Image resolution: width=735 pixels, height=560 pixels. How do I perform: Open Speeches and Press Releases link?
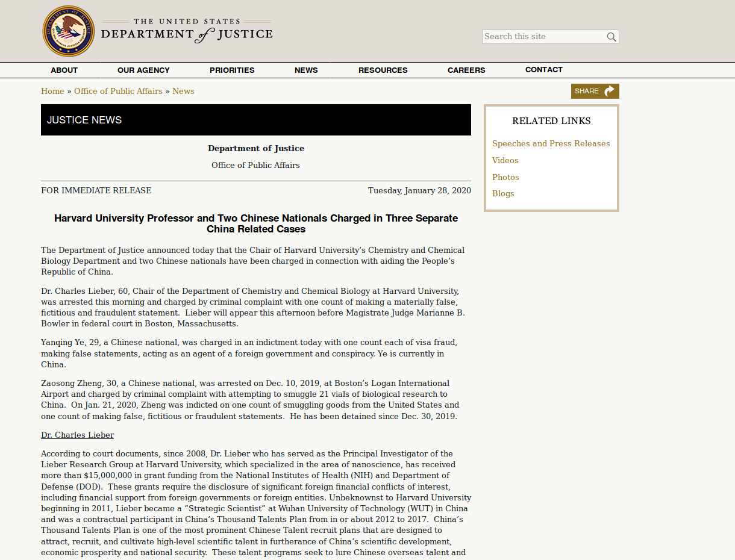551,143
